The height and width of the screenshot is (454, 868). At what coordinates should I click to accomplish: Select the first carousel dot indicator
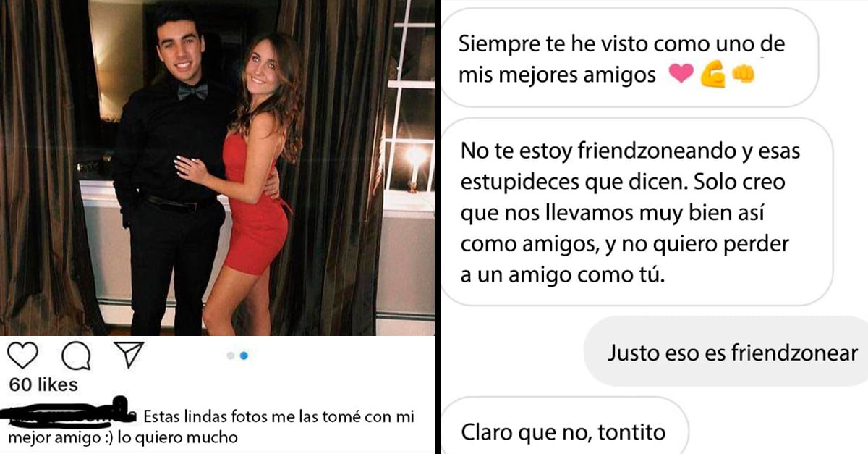pyautogui.click(x=231, y=356)
